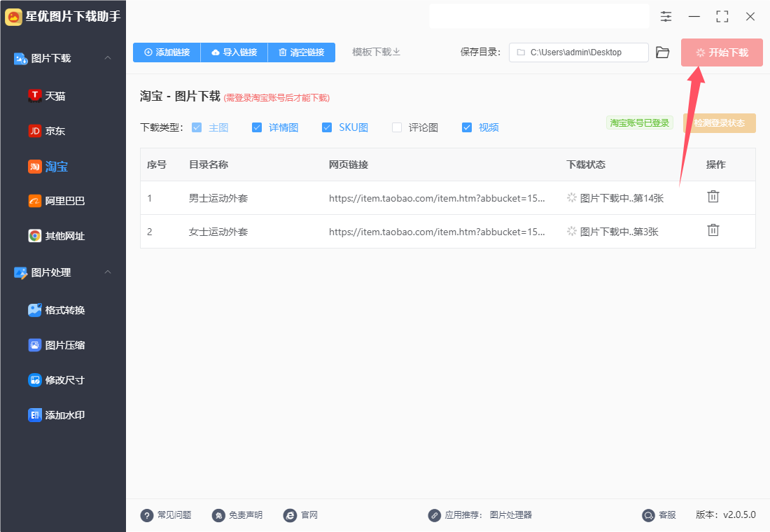The image size is (770, 532).
Task: Open the settings sliders icon in title bar
Action: tap(666, 17)
